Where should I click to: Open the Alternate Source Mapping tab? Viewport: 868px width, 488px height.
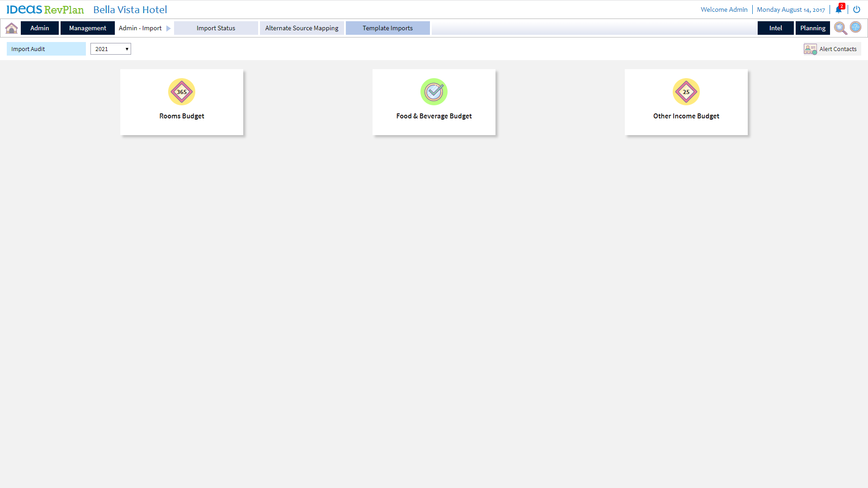click(302, 28)
